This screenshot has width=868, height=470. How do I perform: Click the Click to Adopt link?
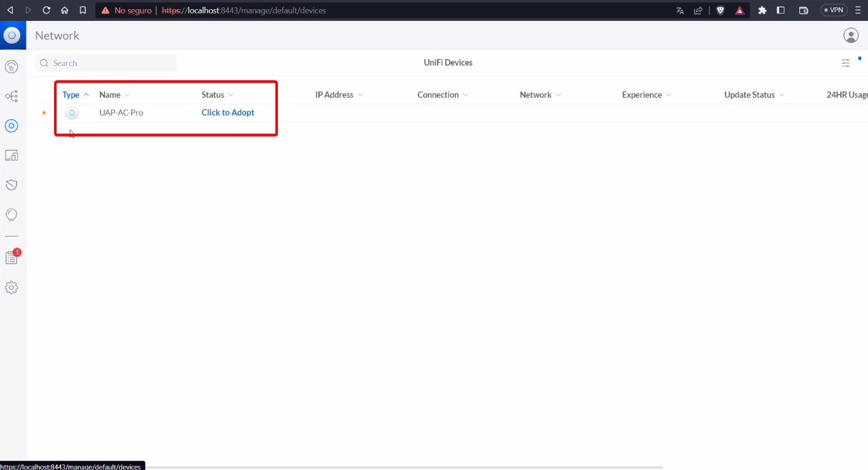pyautogui.click(x=228, y=112)
